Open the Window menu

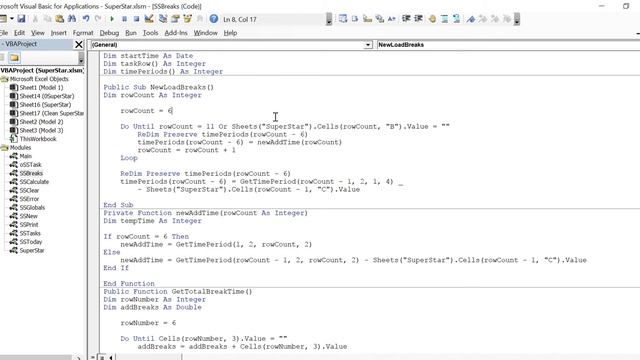(205, 33)
